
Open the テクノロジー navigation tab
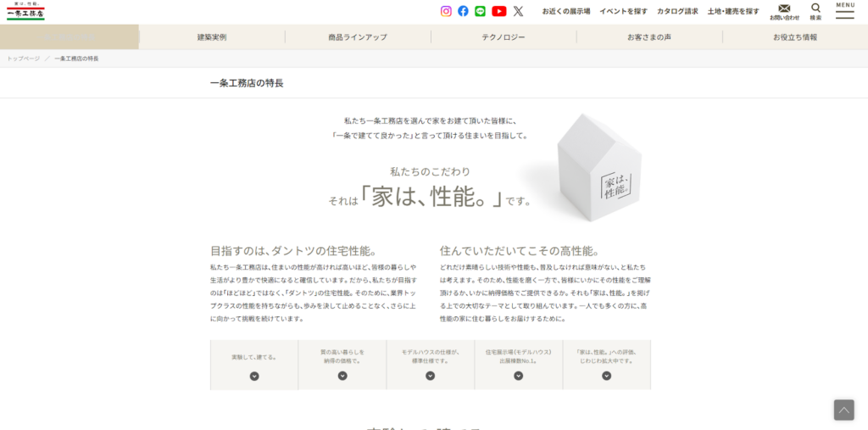tap(504, 37)
